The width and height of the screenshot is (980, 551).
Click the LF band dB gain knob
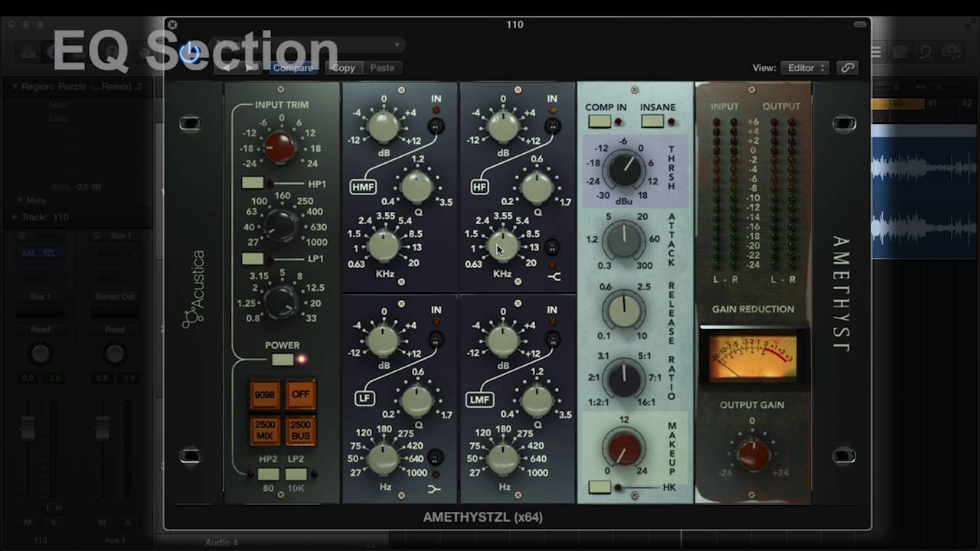click(384, 339)
